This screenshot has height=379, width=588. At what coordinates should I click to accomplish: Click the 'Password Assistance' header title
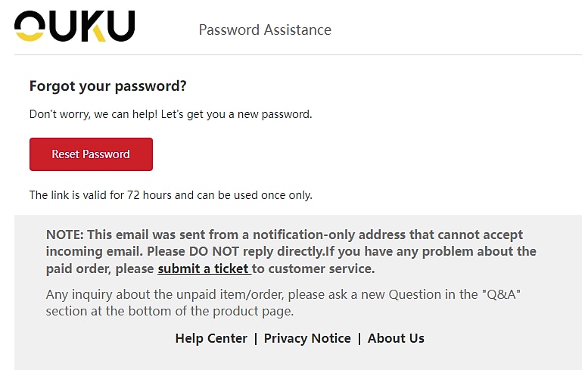click(x=265, y=30)
